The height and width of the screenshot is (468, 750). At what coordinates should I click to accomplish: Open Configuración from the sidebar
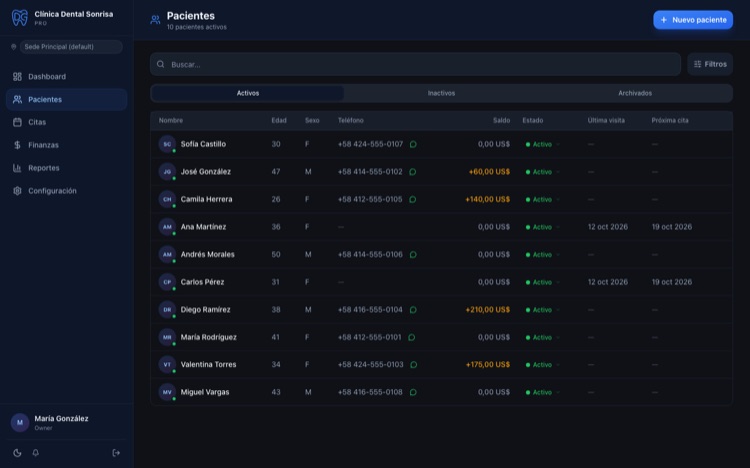point(66,191)
